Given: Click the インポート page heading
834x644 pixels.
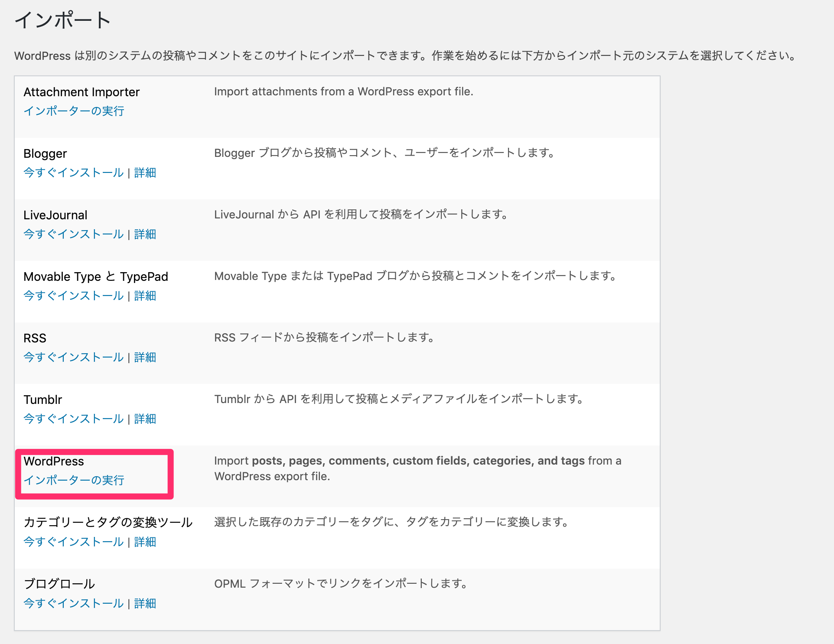Looking at the screenshot, I should click(63, 20).
